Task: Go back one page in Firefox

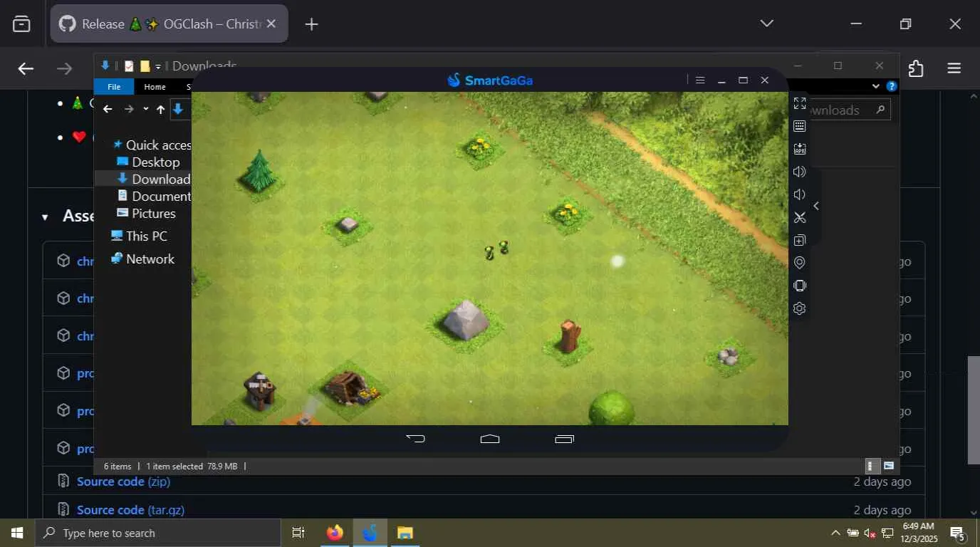Action: (x=26, y=68)
